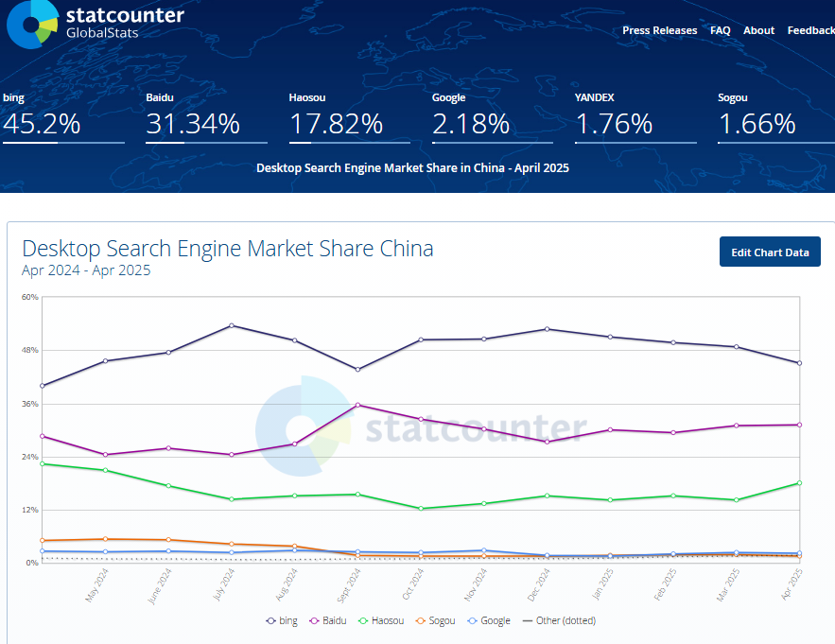Screen dimensions: 835x644
Task: Click the June 2024 x-axis label
Action: click(x=159, y=586)
